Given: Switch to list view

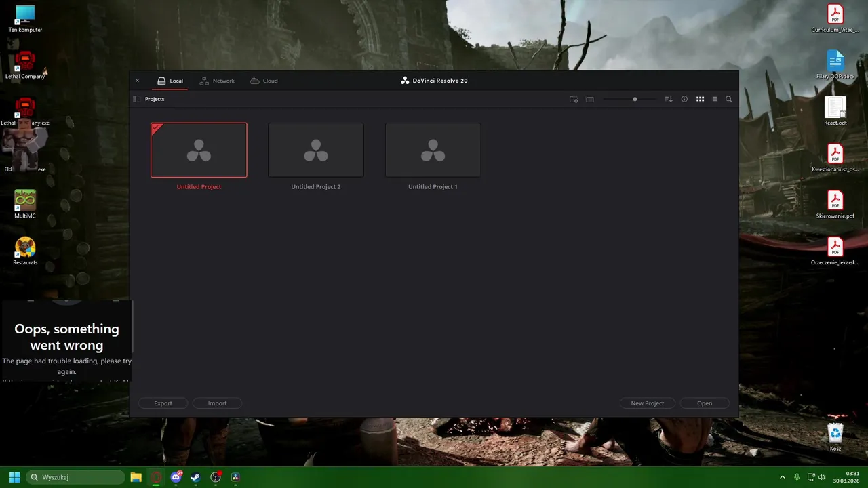Looking at the screenshot, I should pyautogui.click(x=714, y=99).
